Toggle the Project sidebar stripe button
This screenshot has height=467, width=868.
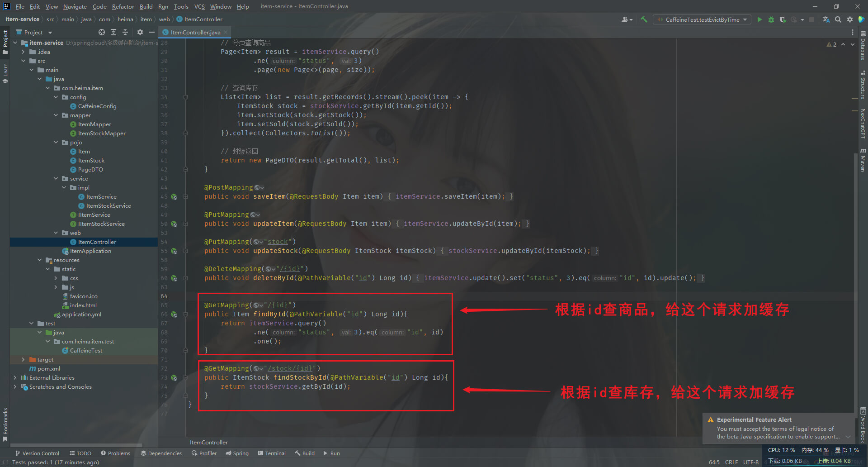pyautogui.click(x=5, y=42)
